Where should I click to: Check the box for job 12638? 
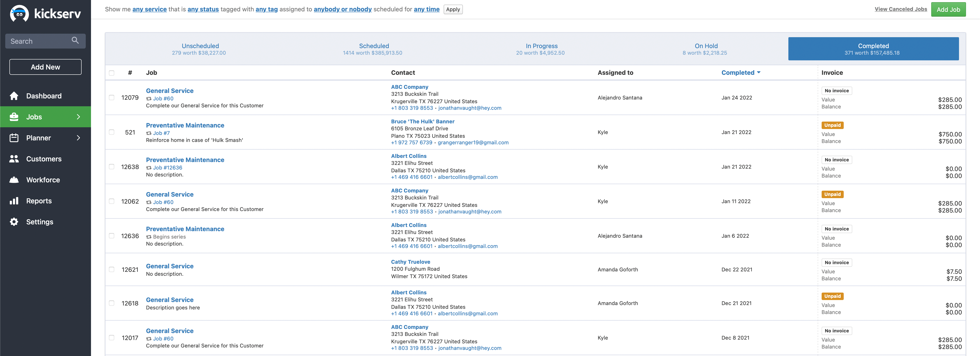(112, 167)
